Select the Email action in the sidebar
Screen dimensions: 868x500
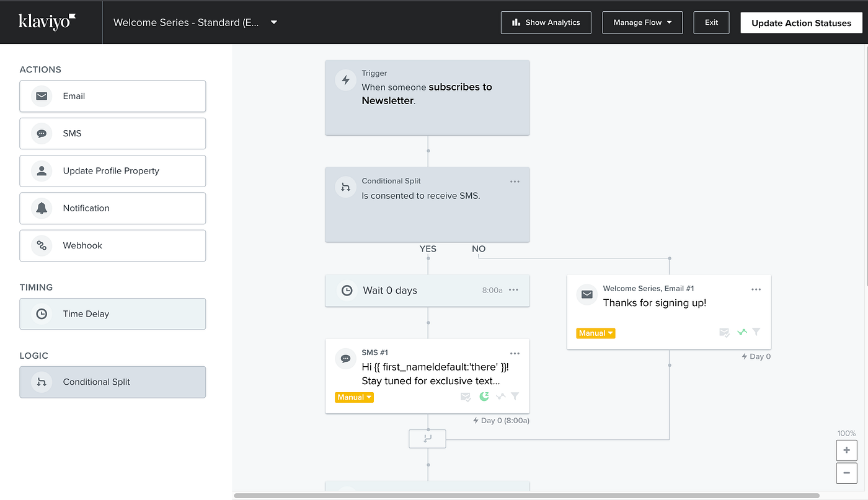112,96
